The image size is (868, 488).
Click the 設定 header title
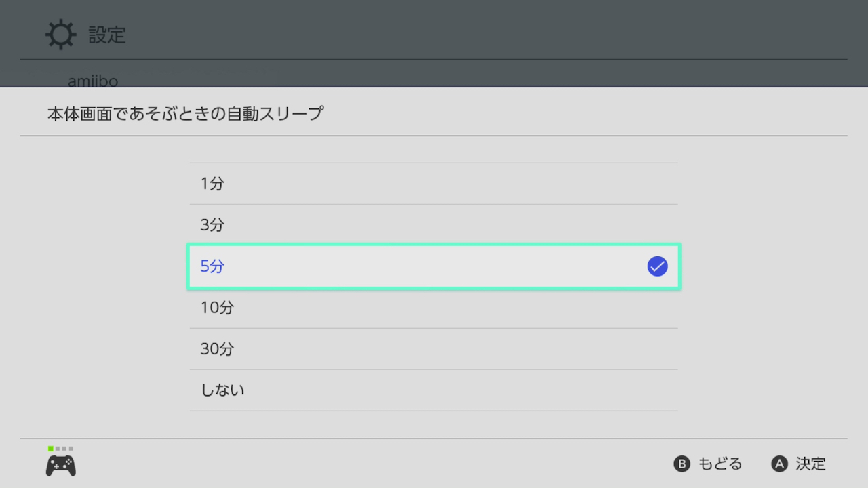107,35
